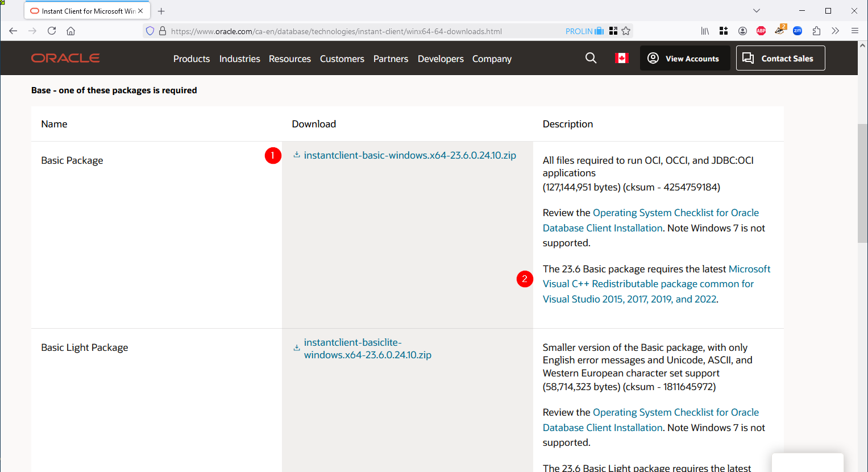This screenshot has height=472, width=868.
Task: Click the tracking protection shield icon
Action: tap(150, 31)
